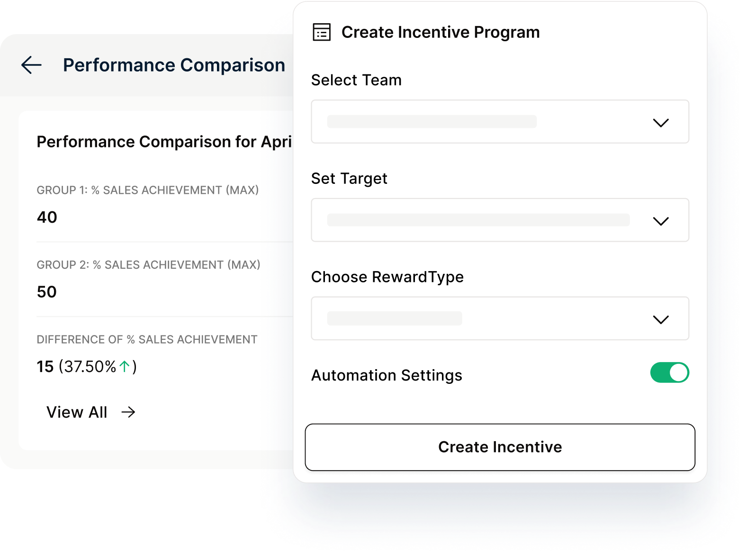Click the arrow icon next to View All

(128, 412)
